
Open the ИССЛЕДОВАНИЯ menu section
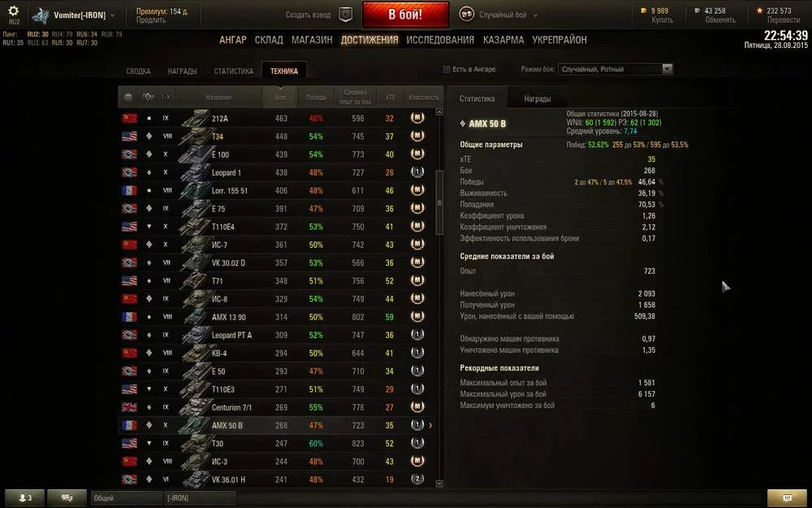(440, 40)
